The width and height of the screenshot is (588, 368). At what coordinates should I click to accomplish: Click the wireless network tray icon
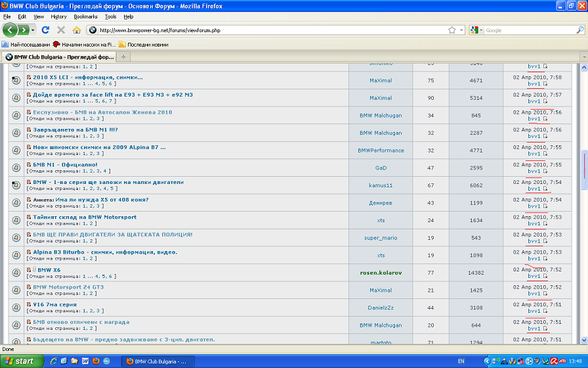[497, 361]
